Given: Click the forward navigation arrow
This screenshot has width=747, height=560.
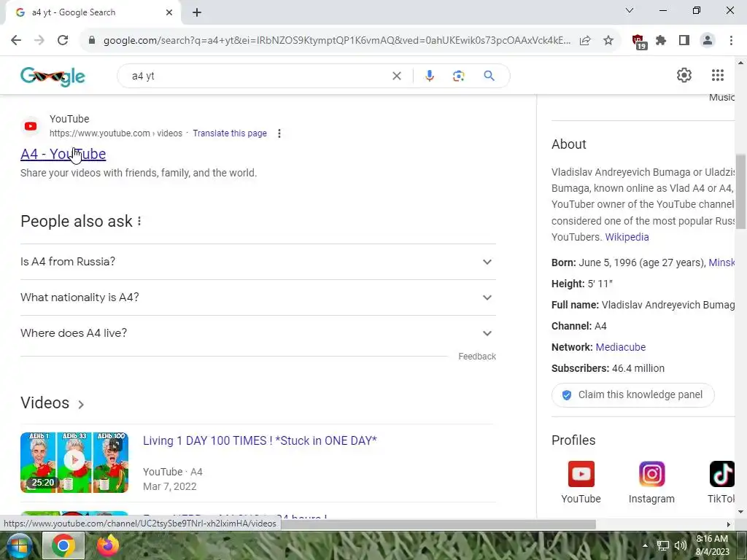Looking at the screenshot, I should pos(39,41).
